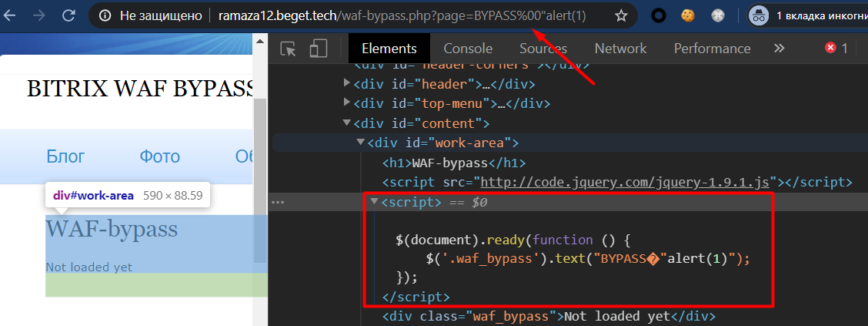
Task: Open the Sources tab
Action: click(543, 49)
